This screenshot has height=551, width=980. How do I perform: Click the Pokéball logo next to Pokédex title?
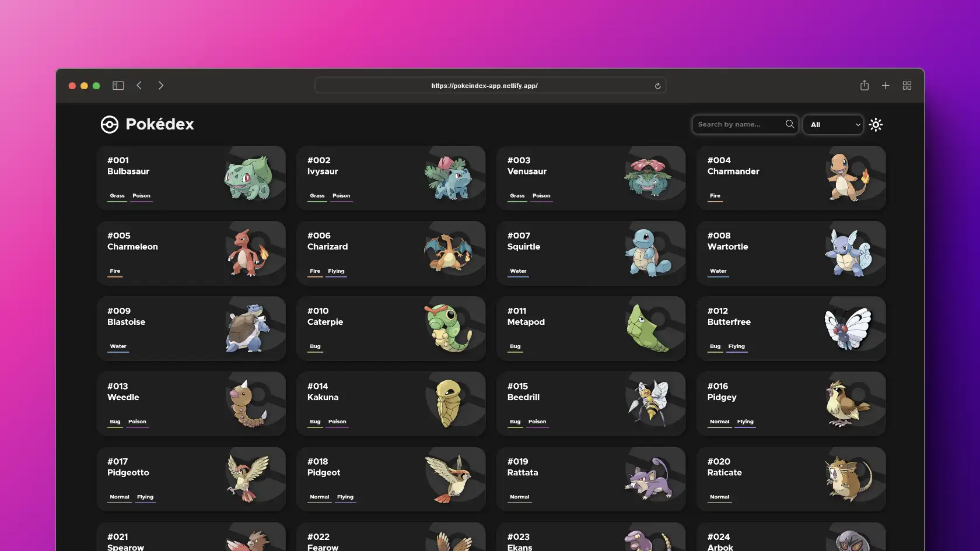pos(110,124)
